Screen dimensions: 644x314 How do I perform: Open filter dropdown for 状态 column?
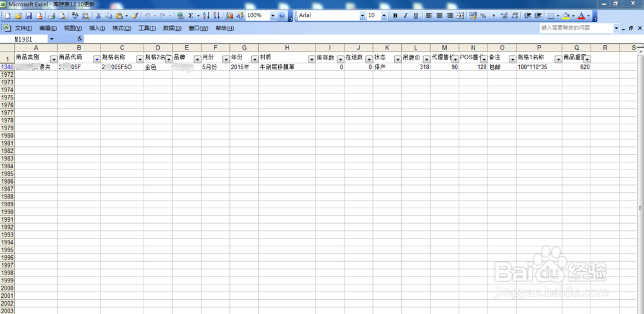click(x=397, y=59)
